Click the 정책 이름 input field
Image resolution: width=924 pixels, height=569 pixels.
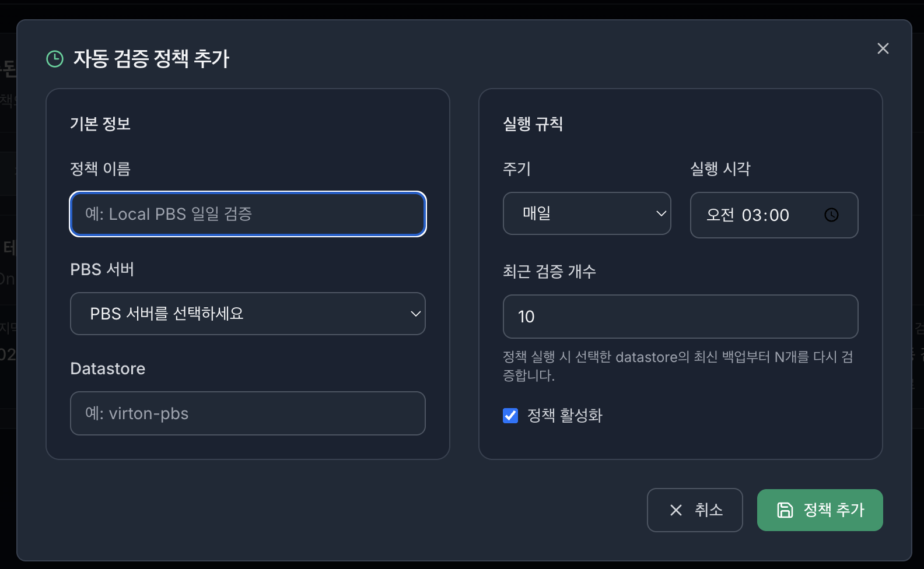click(x=247, y=214)
